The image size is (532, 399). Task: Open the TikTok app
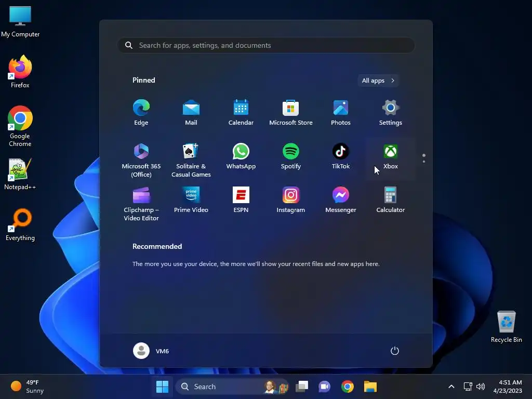tap(341, 157)
